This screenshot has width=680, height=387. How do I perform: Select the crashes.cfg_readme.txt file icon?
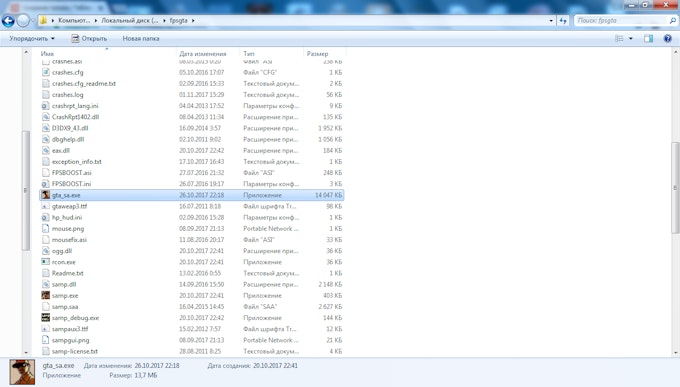[46, 83]
